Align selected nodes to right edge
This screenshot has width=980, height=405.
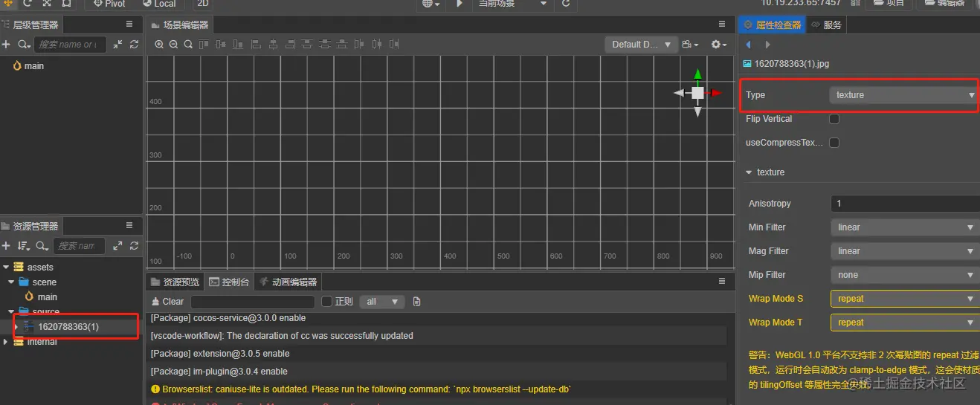291,45
